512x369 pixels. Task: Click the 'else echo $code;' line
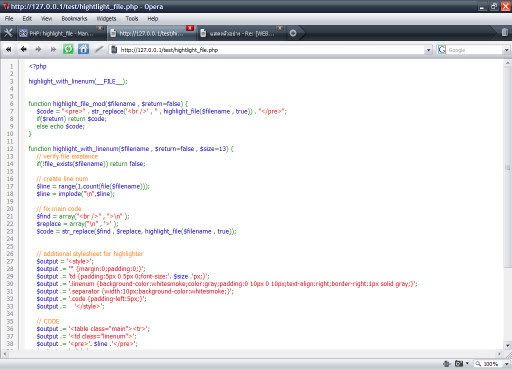[60, 126]
